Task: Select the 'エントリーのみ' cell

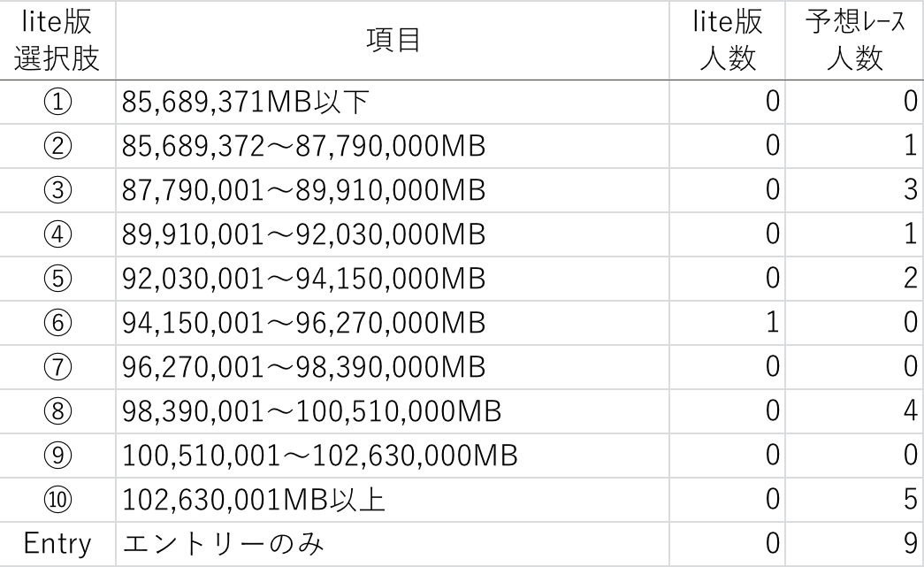Action: pyautogui.click(x=221, y=545)
